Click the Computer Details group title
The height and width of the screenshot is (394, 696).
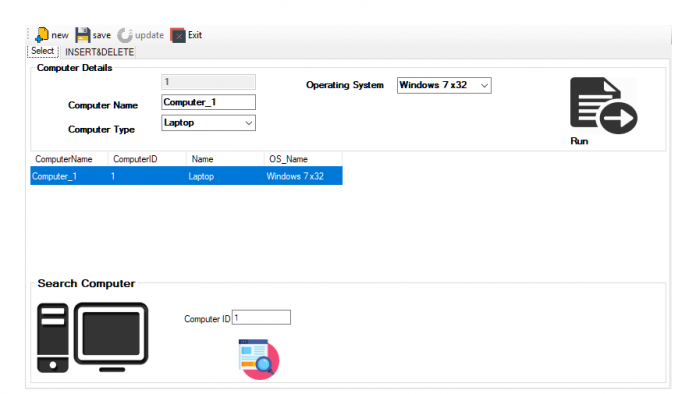(75, 68)
